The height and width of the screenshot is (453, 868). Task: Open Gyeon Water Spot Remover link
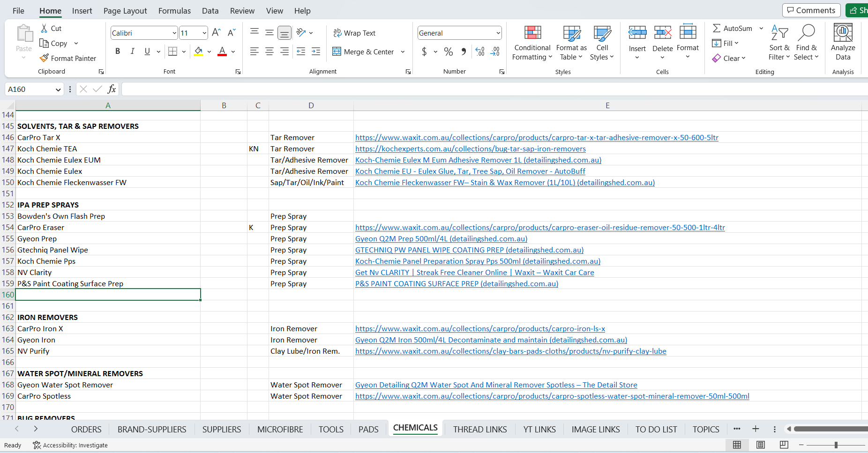(496, 385)
